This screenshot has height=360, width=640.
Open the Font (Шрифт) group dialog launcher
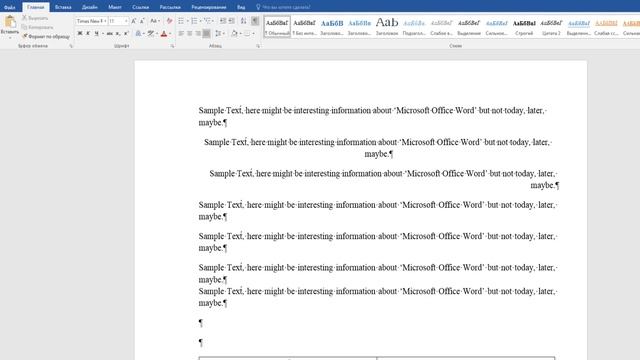click(172, 46)
